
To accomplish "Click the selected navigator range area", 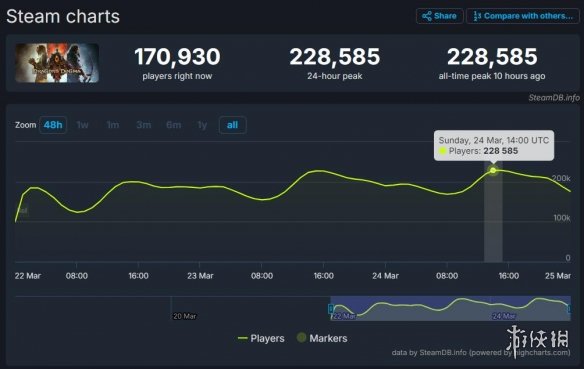I will 450,308.
